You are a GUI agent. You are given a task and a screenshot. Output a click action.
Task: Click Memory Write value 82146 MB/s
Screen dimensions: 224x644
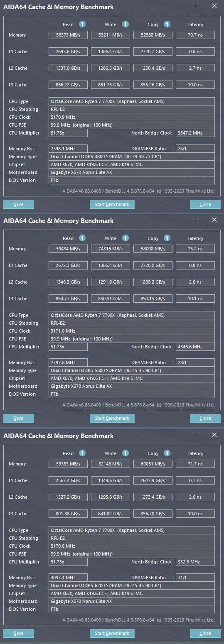pyautogui.click(x=111, y=464)
